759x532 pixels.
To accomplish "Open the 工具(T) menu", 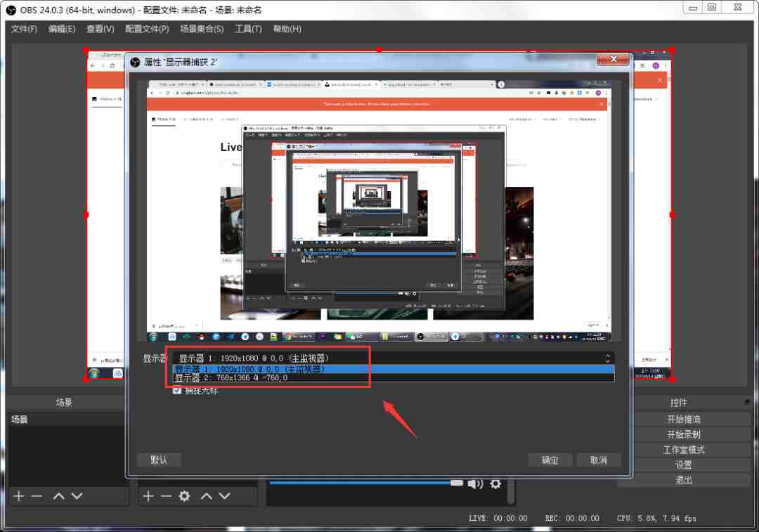I will tap(248, 29).
